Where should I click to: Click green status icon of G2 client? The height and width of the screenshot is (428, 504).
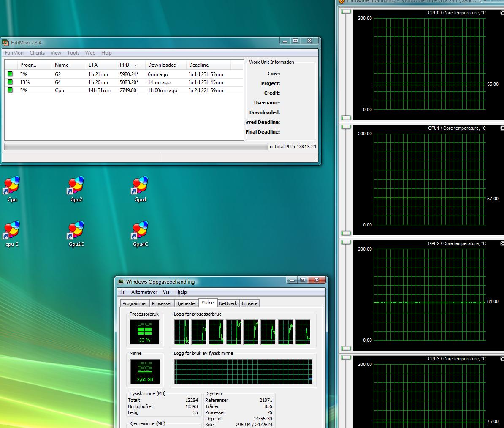(10, 74)
